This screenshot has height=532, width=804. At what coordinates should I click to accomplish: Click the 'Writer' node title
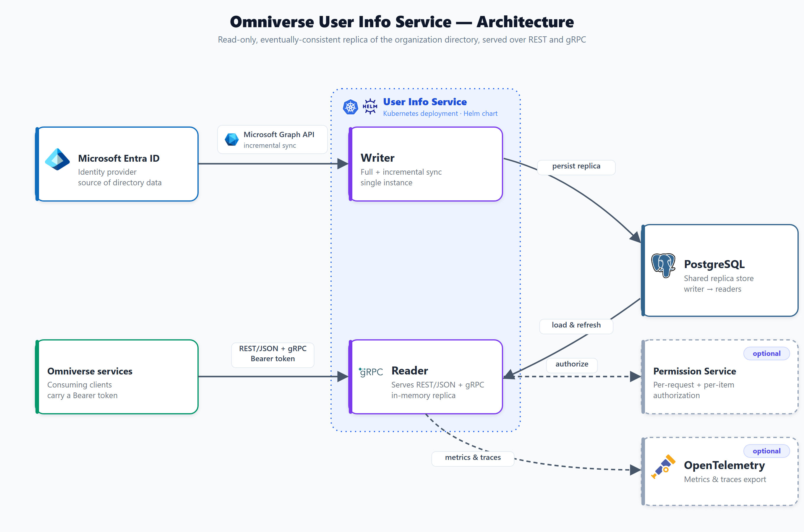[x=377, y=158]
